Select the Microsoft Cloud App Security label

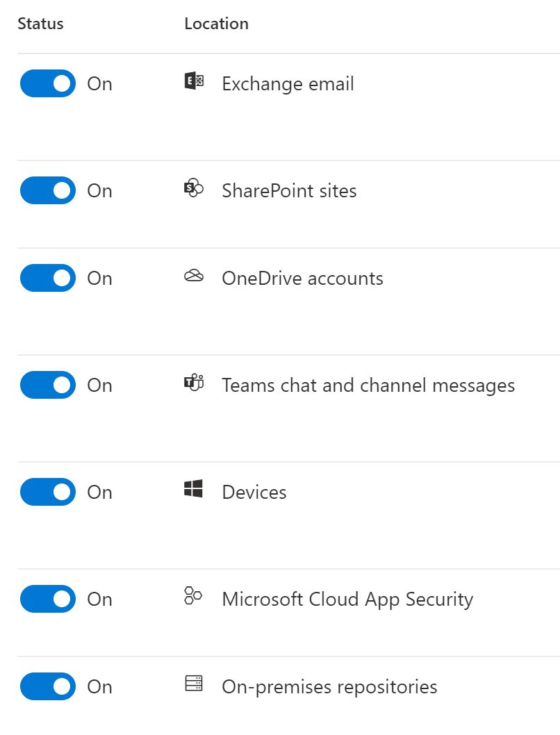[347, 600]
